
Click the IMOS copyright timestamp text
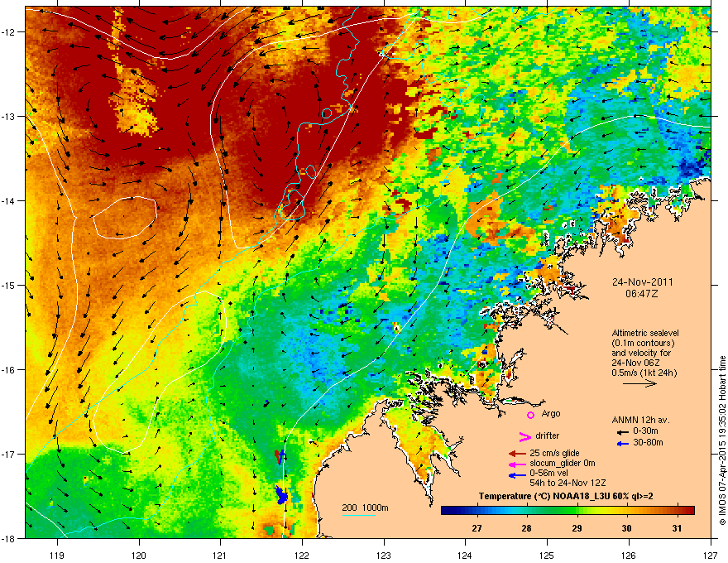[x=722, y=440]
